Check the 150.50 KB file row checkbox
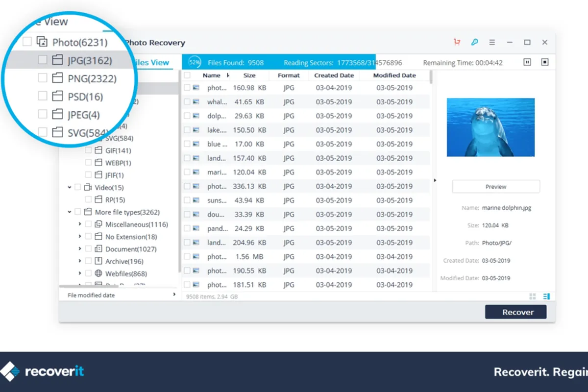The height and width of the screenshot is (392, 588). pyautogui.click(x=187, y=130)
